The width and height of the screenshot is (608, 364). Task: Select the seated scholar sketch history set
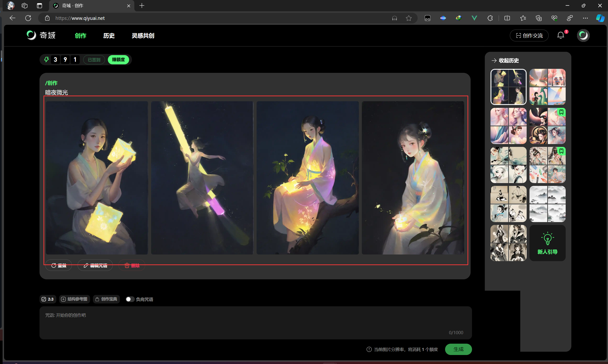click(x=508, y=204)
